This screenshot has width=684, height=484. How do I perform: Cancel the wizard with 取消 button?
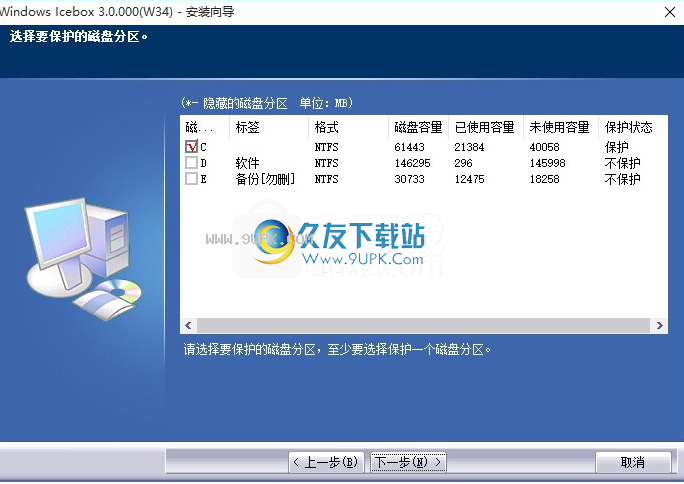(633, 462)
